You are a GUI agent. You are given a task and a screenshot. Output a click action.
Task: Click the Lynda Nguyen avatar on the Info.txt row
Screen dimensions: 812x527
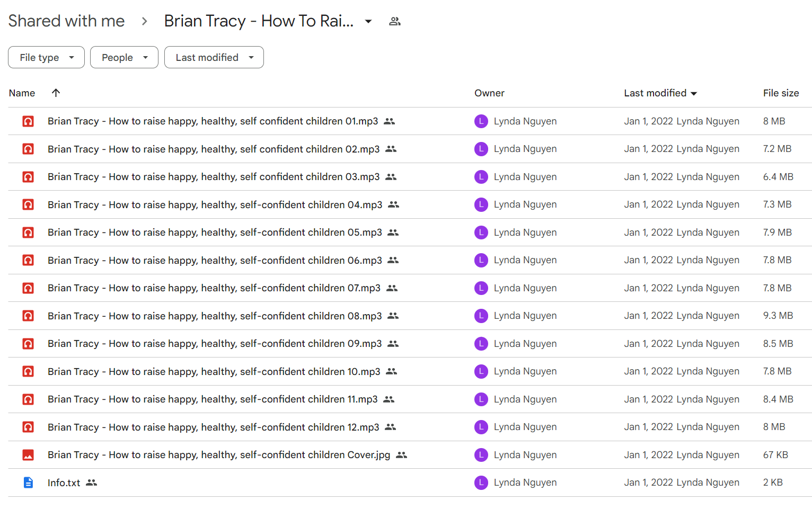[x=481, y=483]
